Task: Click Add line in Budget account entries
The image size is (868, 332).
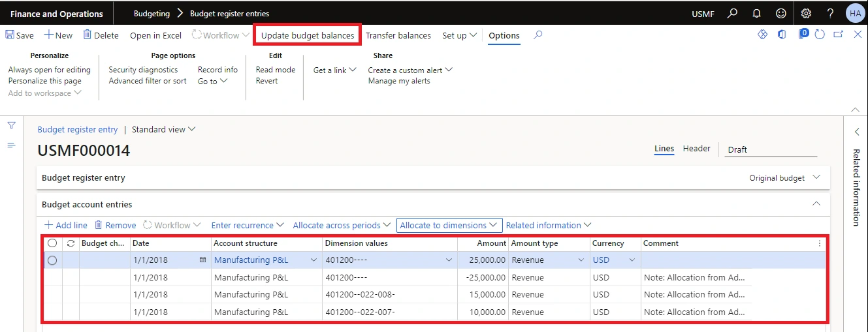Action: coord(66,225)
